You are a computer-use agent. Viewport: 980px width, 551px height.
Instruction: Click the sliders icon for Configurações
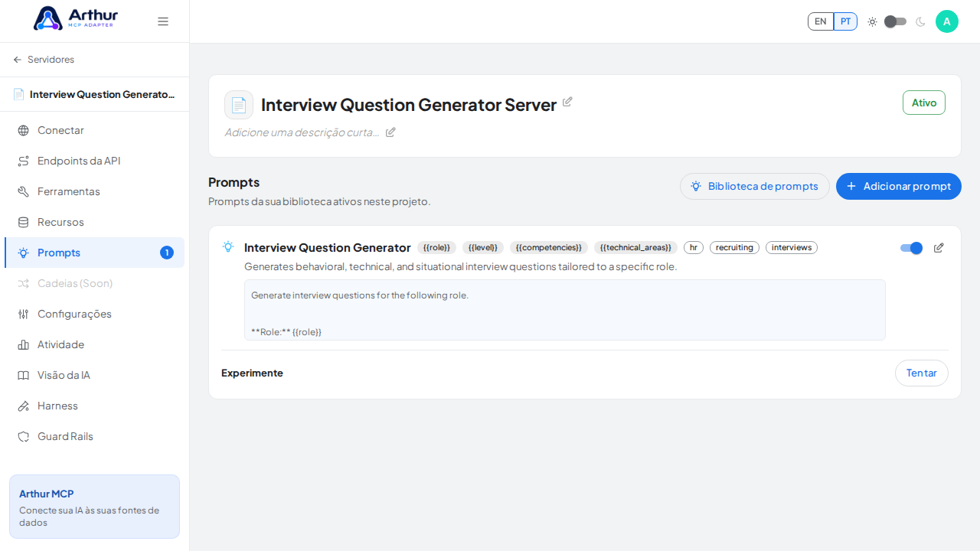24,314
